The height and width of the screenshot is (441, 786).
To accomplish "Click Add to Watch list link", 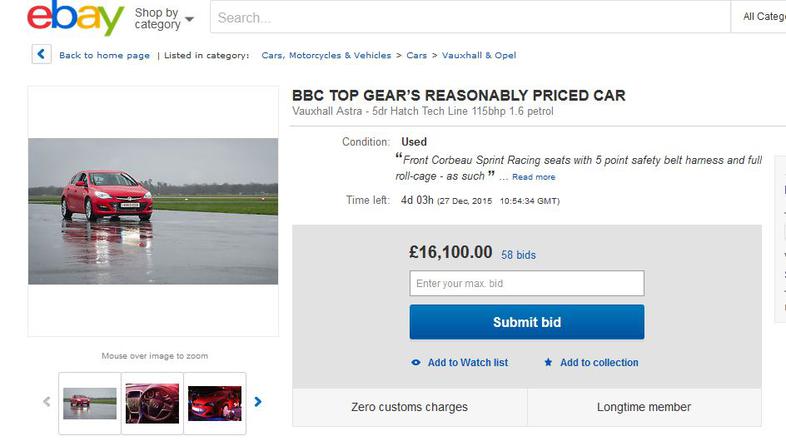I will (467, 363).
